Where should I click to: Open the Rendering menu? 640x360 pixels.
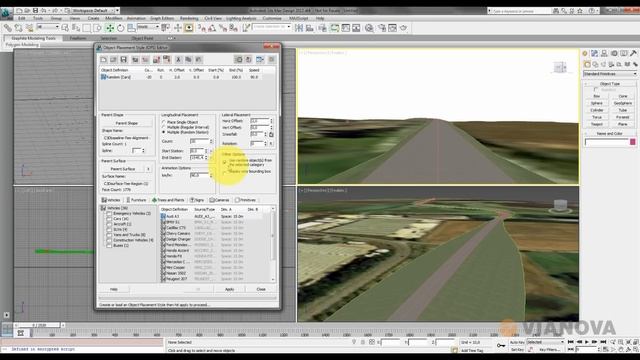point(189,18)
